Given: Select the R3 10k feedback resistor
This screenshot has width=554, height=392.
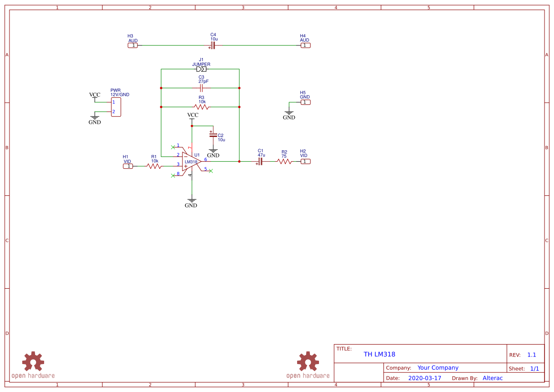Looking at the screenshot, I should (201, 107).
